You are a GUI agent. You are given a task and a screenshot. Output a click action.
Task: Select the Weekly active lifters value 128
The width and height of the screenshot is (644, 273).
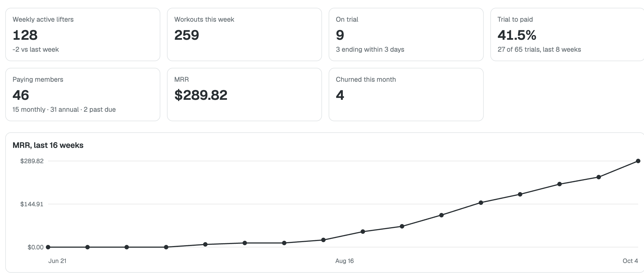25,35
